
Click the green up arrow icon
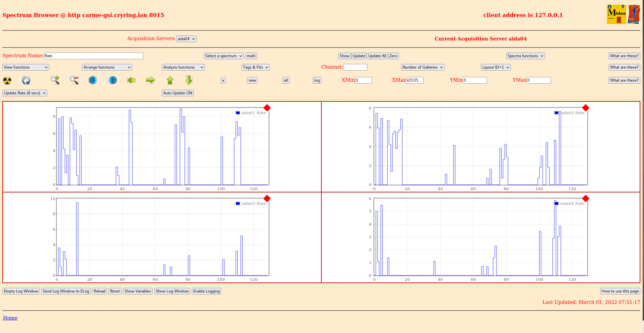click(x=170, y=80)
